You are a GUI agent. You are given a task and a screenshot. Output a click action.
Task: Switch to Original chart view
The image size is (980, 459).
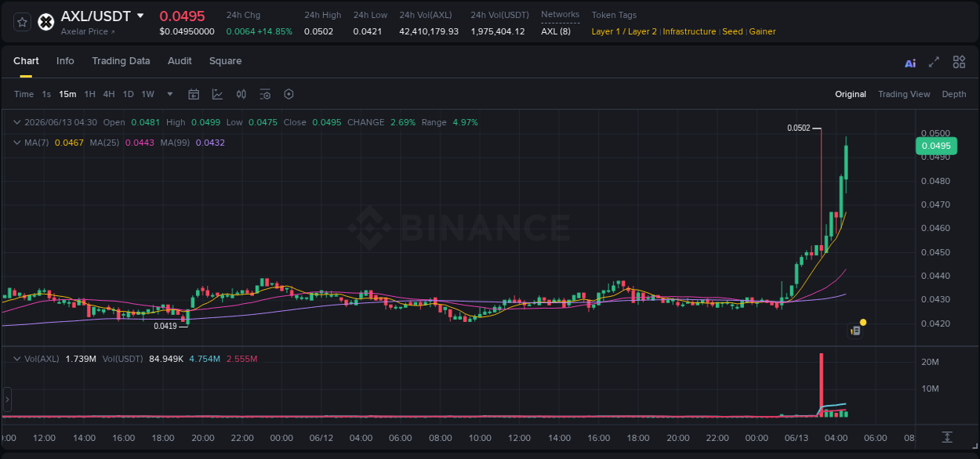click(851, 94)
